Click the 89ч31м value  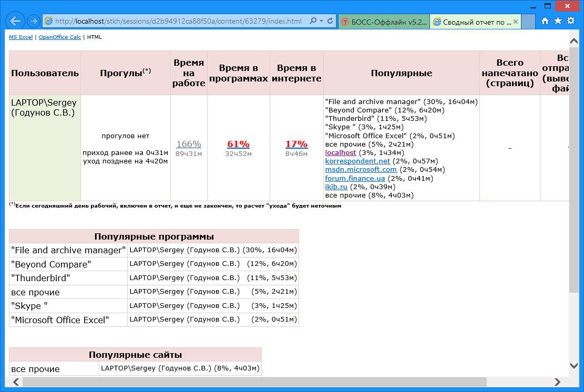coord(189,154)
